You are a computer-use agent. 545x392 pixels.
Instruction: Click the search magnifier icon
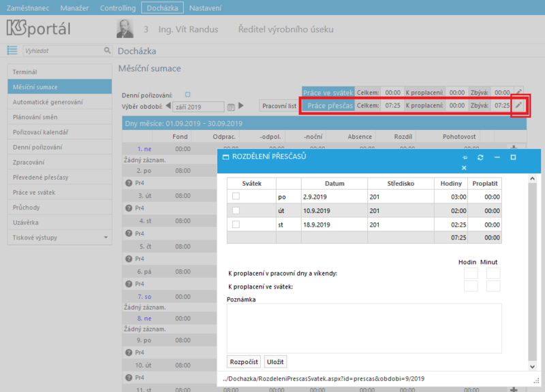coord(107,50)
